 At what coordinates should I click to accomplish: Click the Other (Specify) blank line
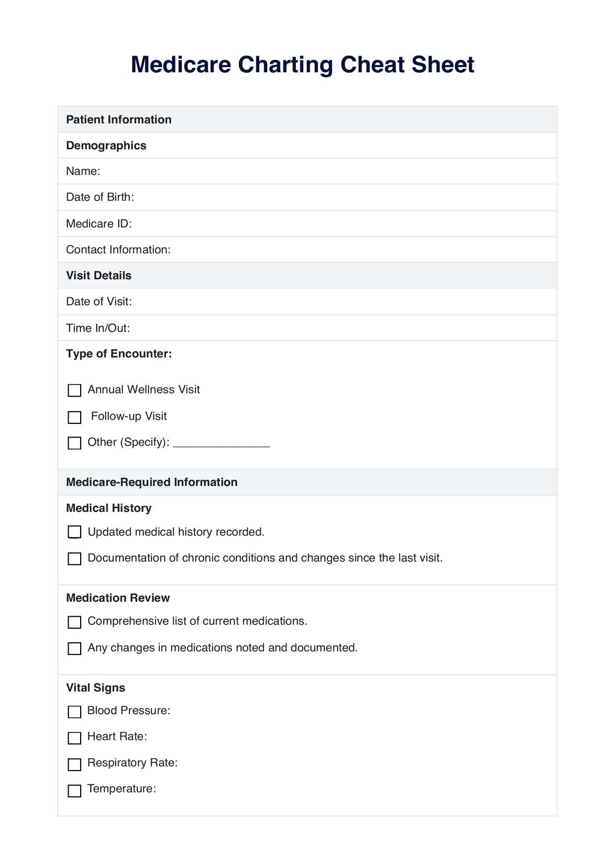(x=221, y=443)
